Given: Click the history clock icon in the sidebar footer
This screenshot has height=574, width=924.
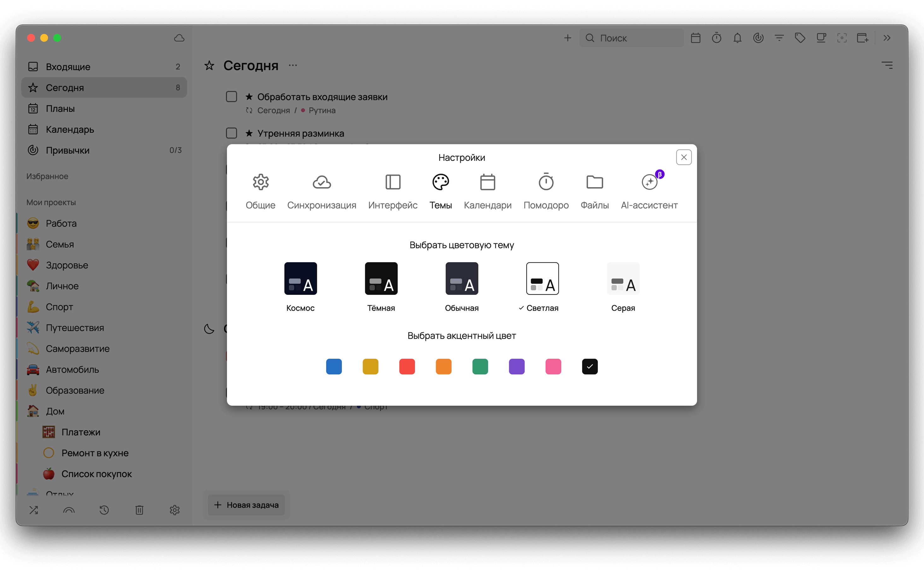Looking at the screenshot, I should click(104, 510).
